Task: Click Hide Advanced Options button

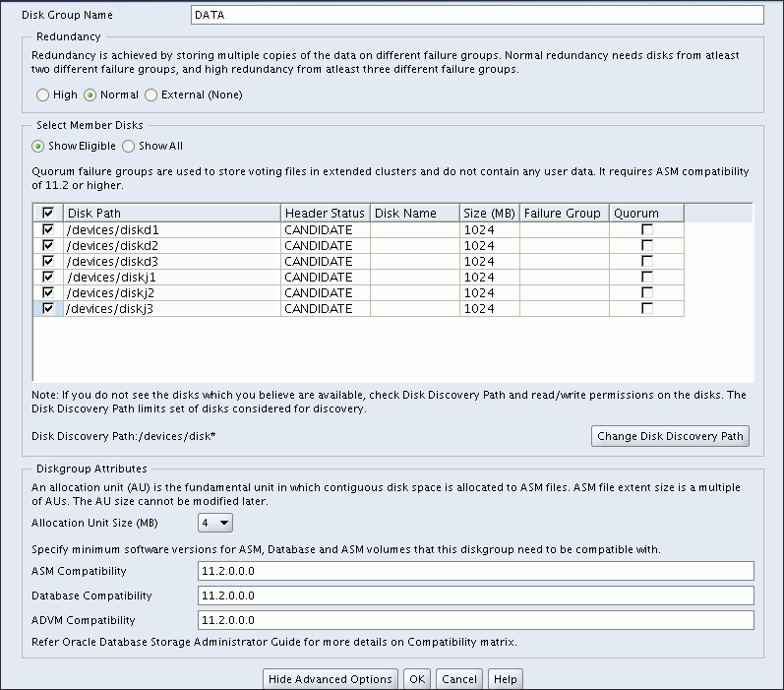Action: click(x=330, y=679)
